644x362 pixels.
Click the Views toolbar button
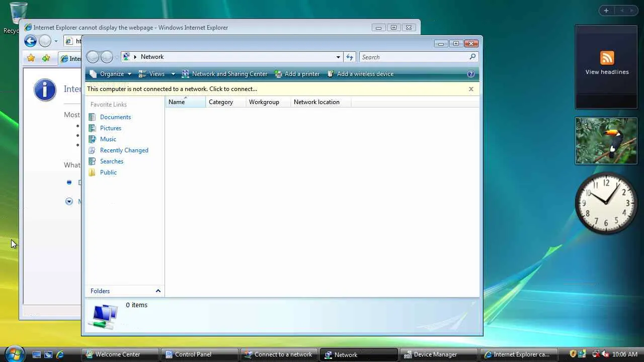151,74
